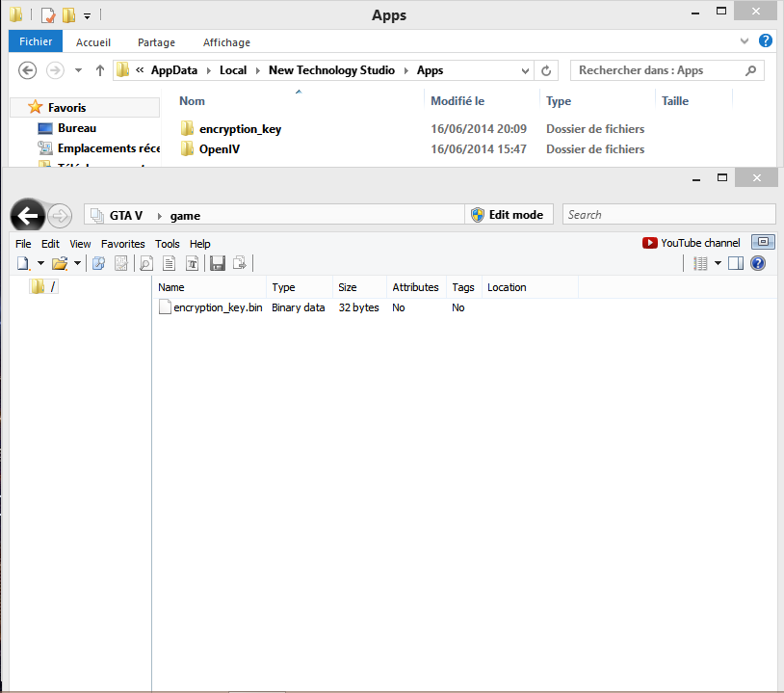The height and width of the screenshot is (693, 784).
Task: Click Explorer's back navigation arrow
Action: (x=28, y=70)
